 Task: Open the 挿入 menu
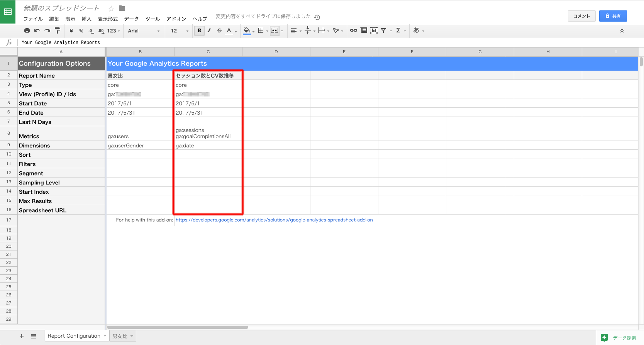click(x=86, y=19)
